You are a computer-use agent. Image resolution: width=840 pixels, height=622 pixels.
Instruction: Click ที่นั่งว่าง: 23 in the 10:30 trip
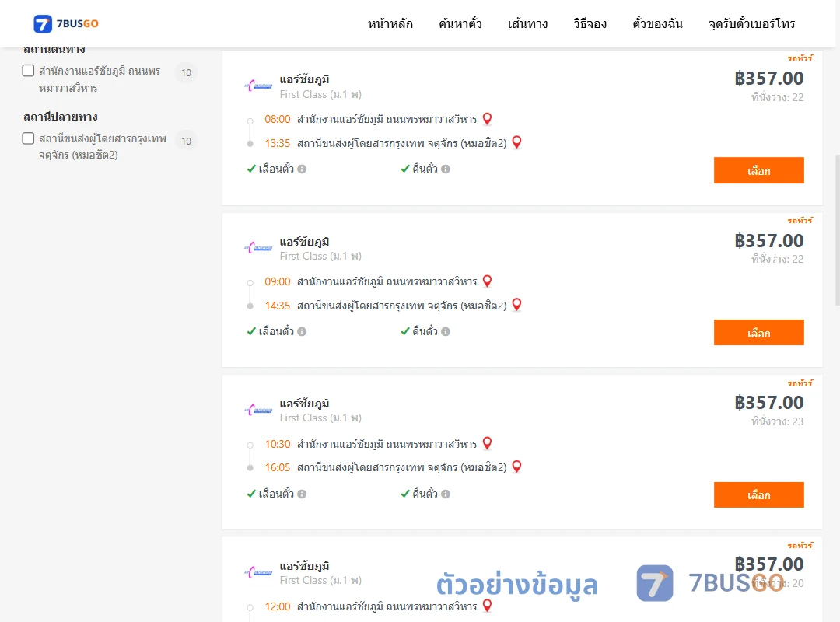pyautogui.click(x=777, y=421)
